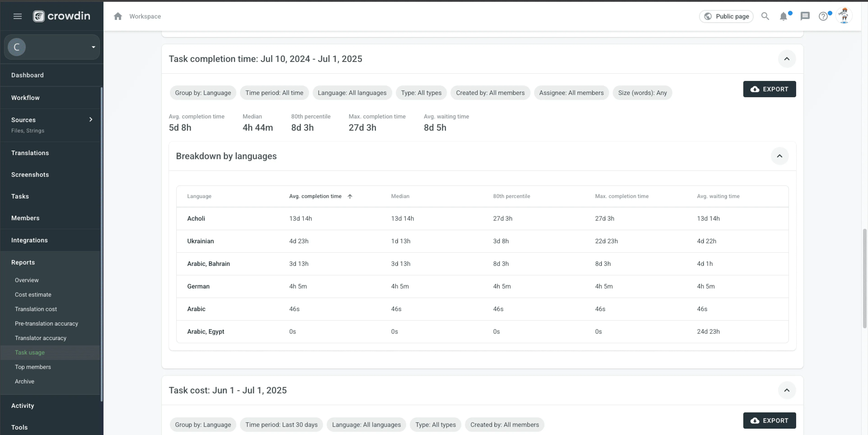Sort by Avg. completion time arrow
Image resolution: width=868 pixels, height=435 pixels.
click(x=350, y=196)
